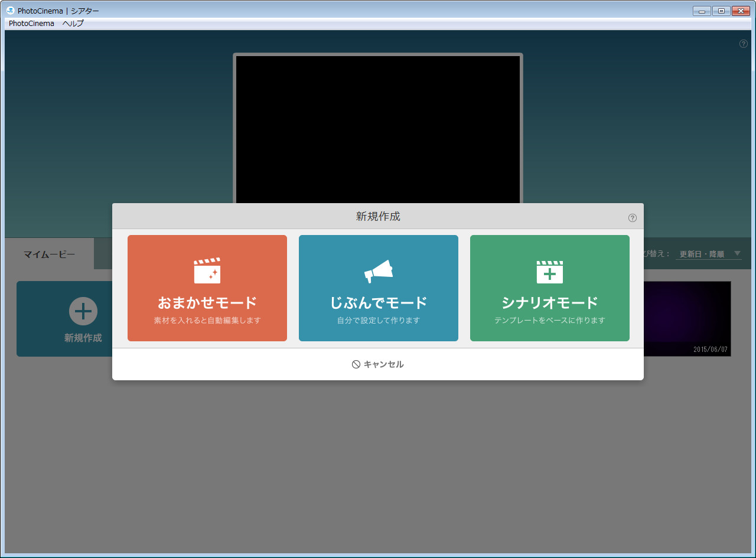Open help via the ? icon in the dialog
756x558 pixels.
coord(633,217)
